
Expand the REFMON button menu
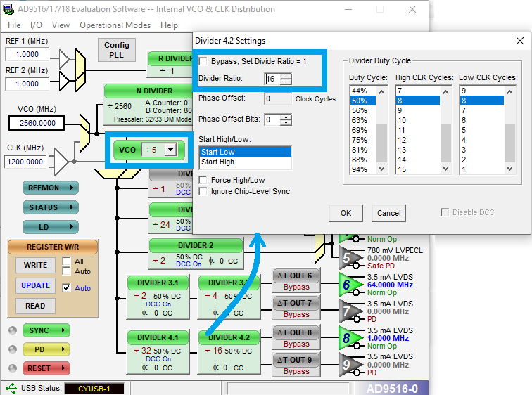tap(50, 188)
